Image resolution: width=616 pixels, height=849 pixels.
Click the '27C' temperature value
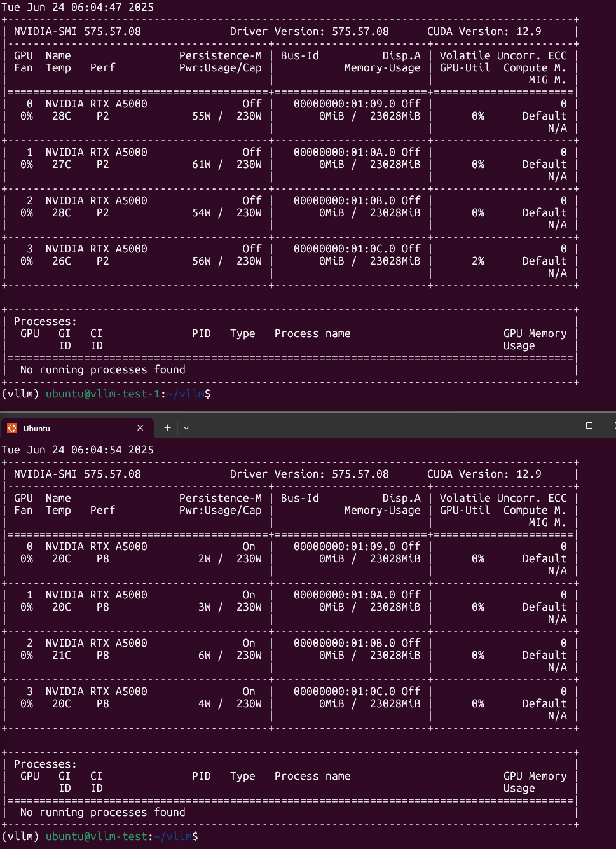(62, 164)
